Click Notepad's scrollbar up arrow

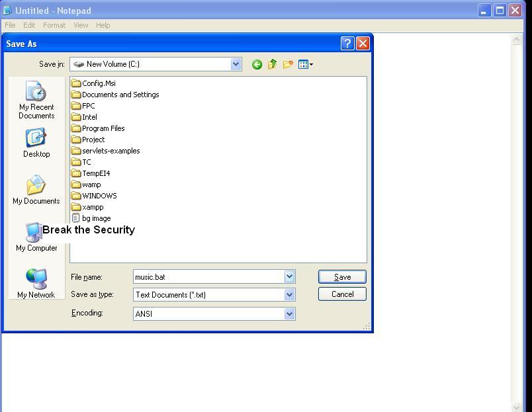516,39
